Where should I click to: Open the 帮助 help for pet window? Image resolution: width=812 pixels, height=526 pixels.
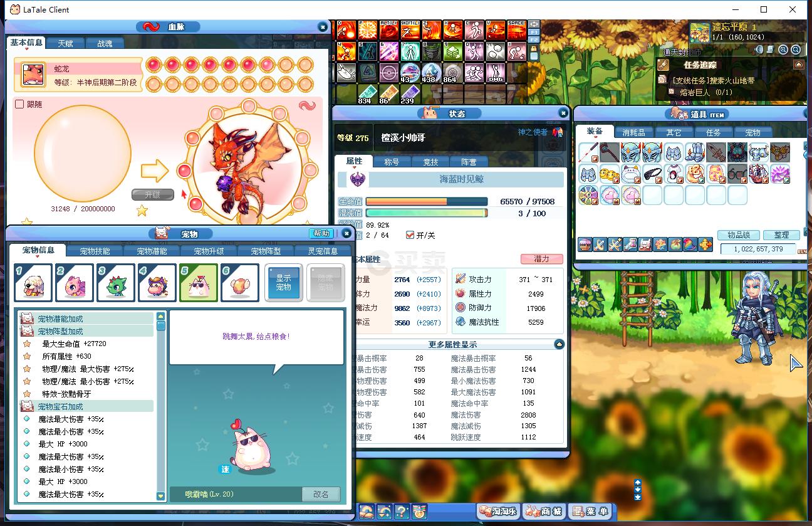(321, 233)
